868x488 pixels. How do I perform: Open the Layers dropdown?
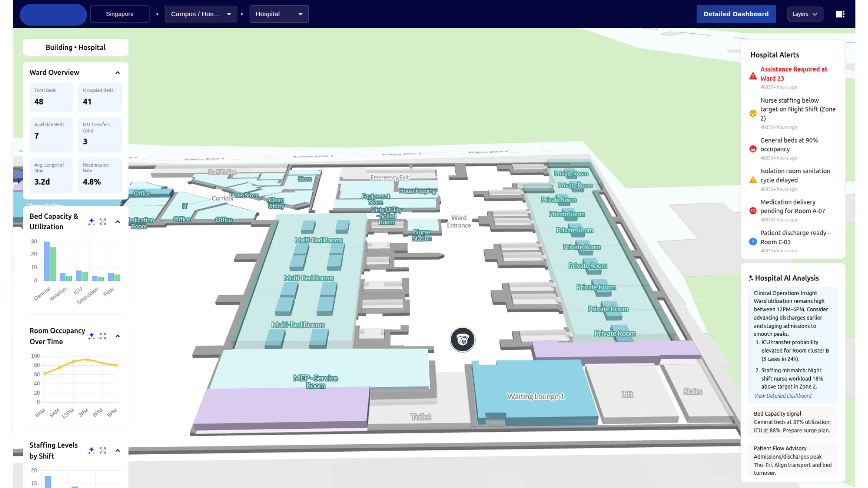click(805, 14)
